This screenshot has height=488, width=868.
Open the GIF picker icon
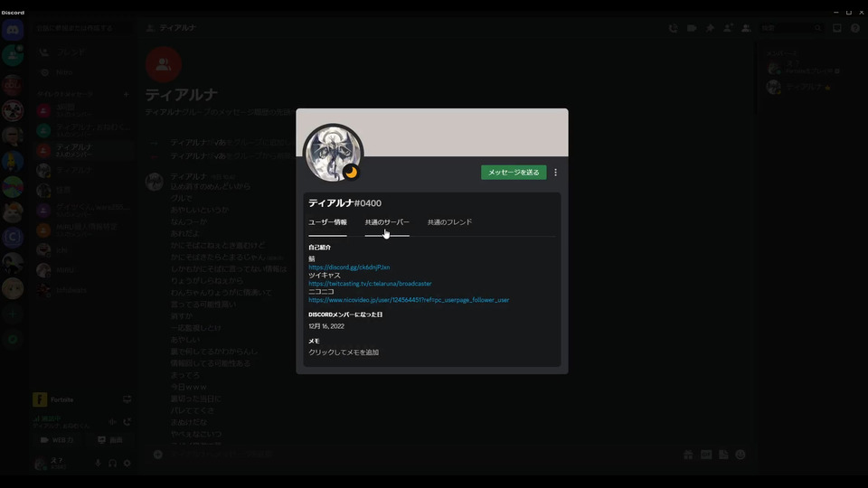point(706,455)
